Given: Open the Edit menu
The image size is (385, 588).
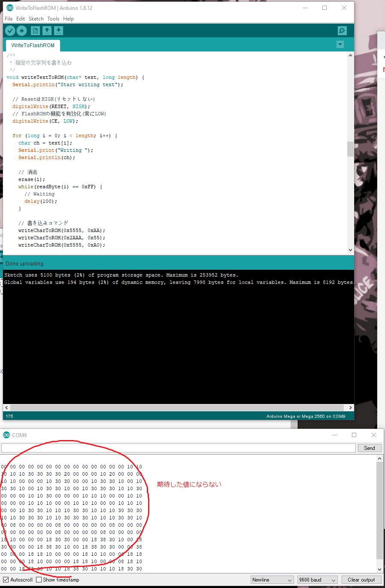Looking at the screenshot, I should [x=21, y=19].
